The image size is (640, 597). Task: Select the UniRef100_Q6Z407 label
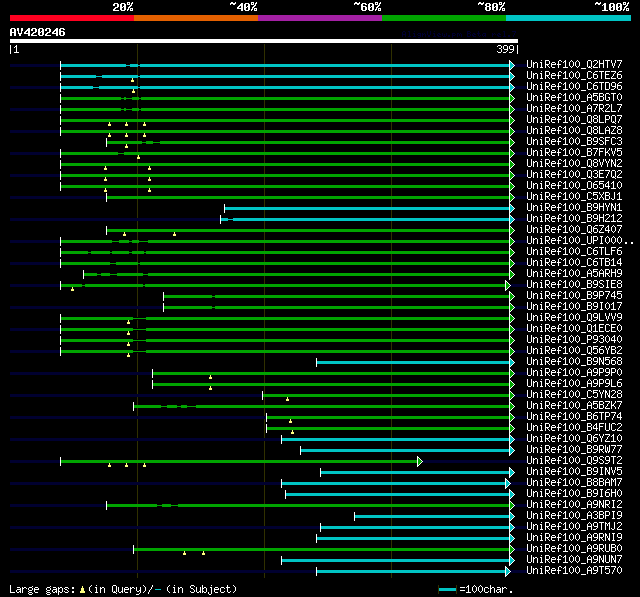click(x=574, y=230)
